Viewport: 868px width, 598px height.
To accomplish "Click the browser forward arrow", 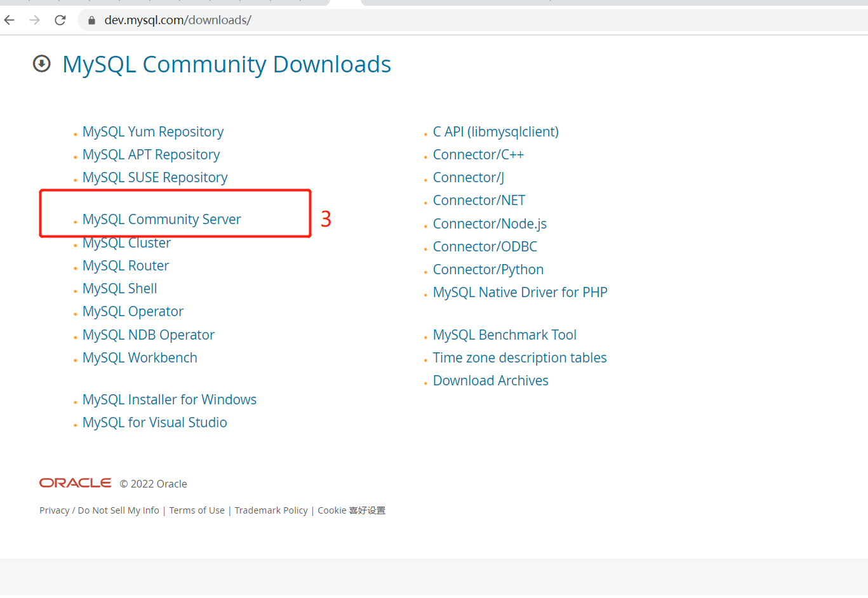I will pos(35,20).
